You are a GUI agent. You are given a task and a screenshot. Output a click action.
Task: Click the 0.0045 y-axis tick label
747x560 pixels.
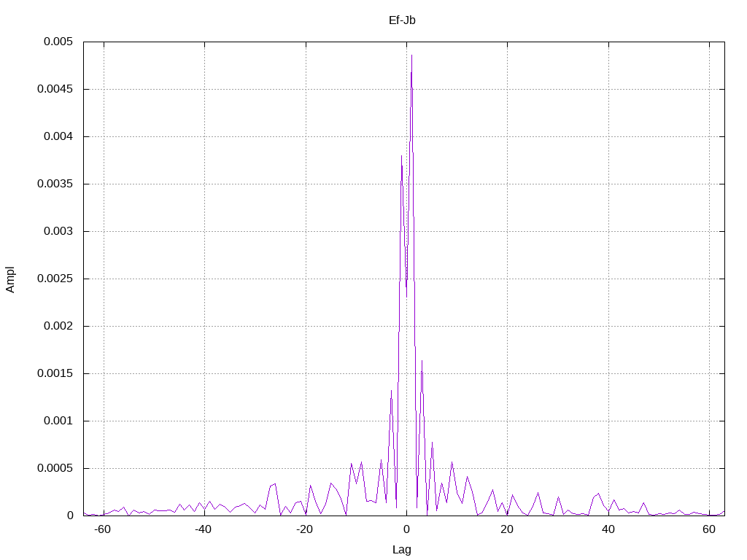55,89
